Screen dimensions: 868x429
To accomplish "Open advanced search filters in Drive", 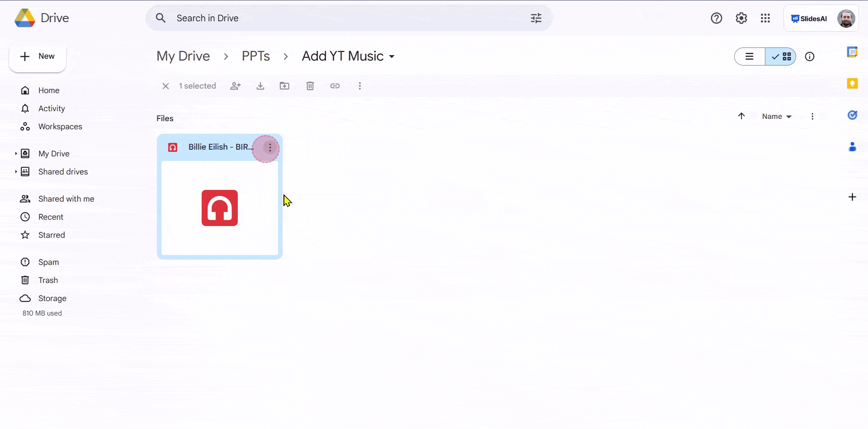I will click(x=536, y=18).
